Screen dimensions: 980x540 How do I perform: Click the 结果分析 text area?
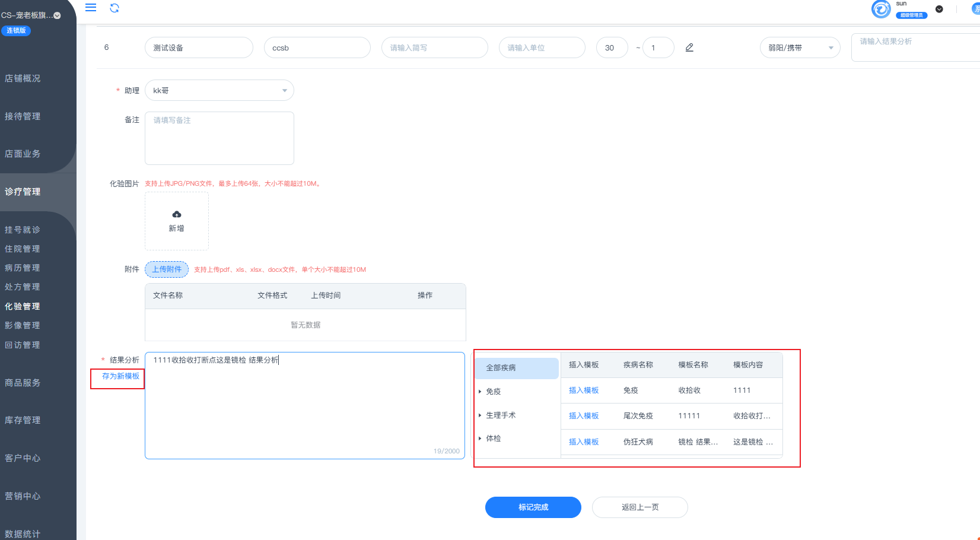pos(305,406)
